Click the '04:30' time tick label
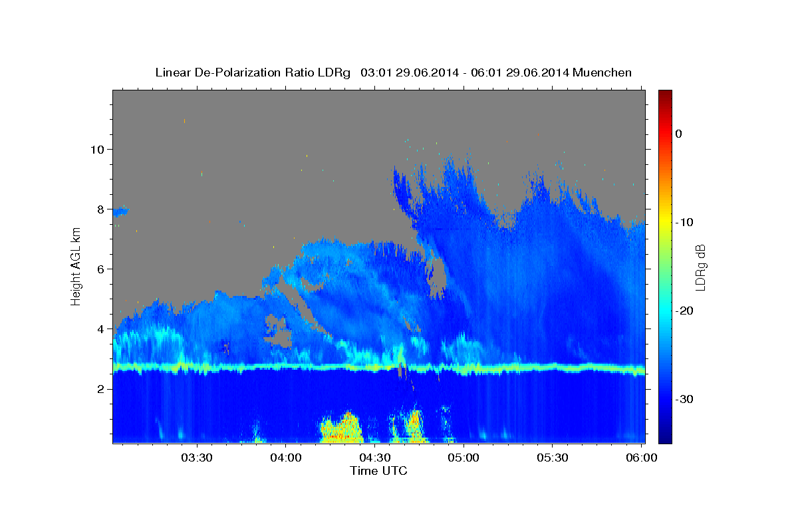Screen dimensions: 798x532 374,458
